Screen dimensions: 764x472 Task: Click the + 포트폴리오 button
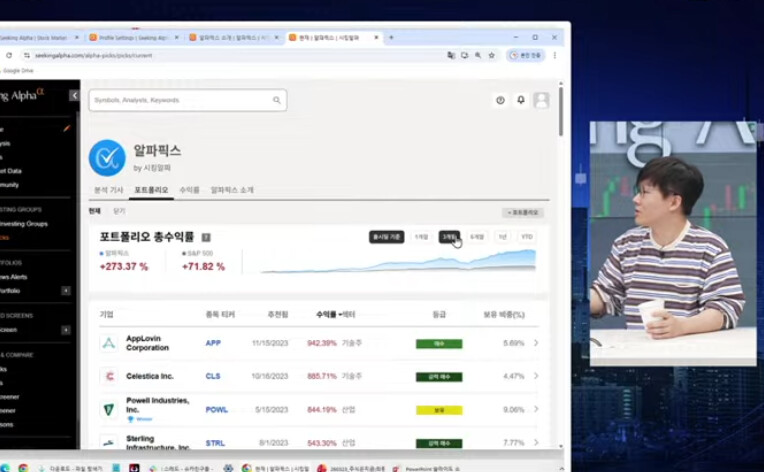point(523,212)
